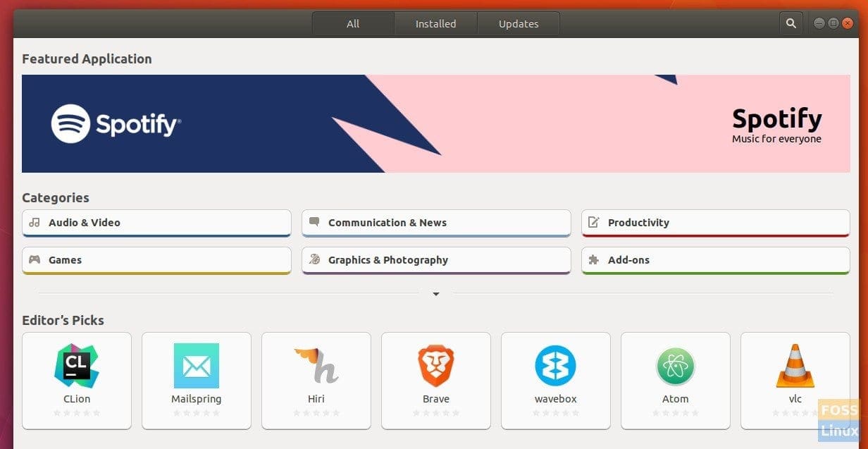The height and width of the screenshot is (449, 868).
Task: Open Graphics & Photography category
Action: point(436,260)
